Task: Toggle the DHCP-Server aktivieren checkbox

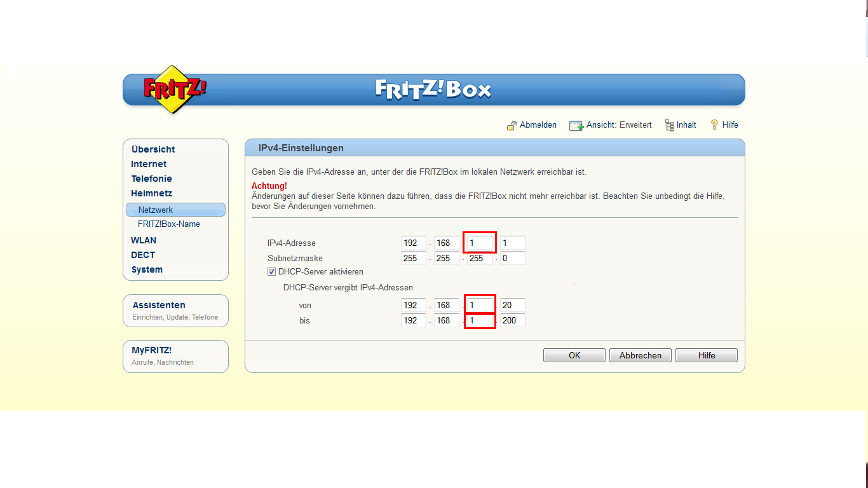Action: pyautogui.click(x=272, y=271)
